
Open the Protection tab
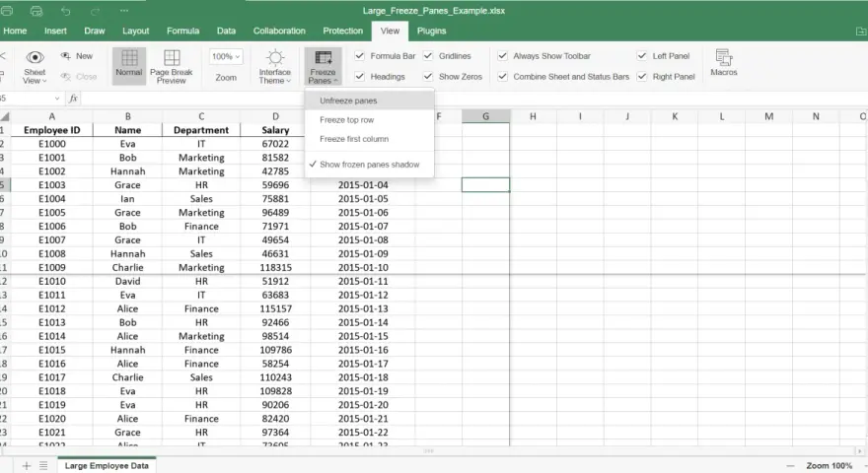342,31
